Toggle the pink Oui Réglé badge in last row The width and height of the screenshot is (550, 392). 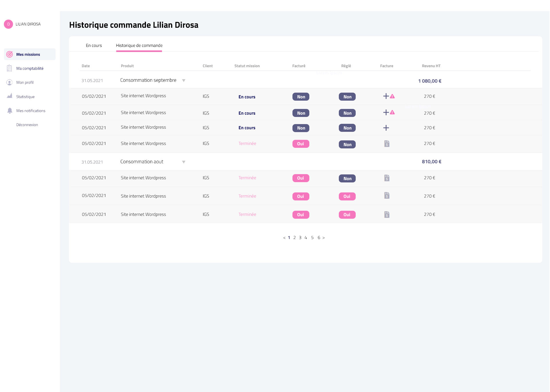click(347, 215)
